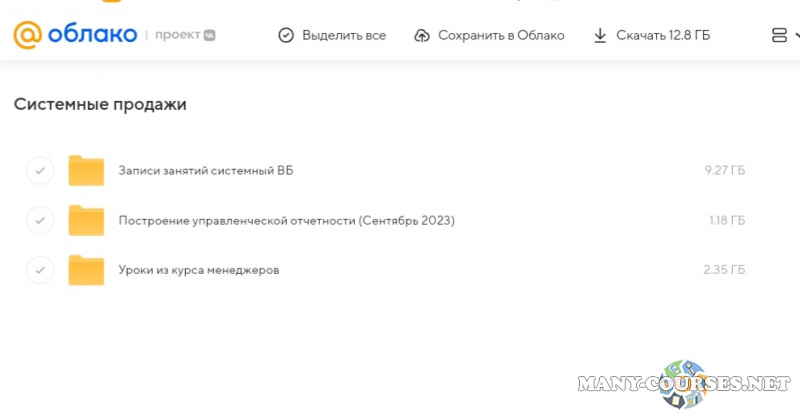Click the 'Системные продажи' heading
This screenshot has height=417, width=800.
point(100,104)
